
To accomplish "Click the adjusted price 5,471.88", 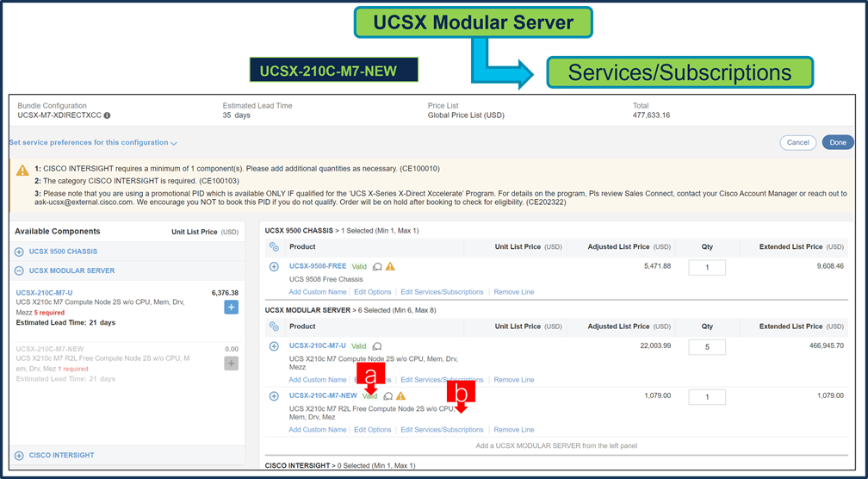I will pyautogui.click(x=658, y=266).
